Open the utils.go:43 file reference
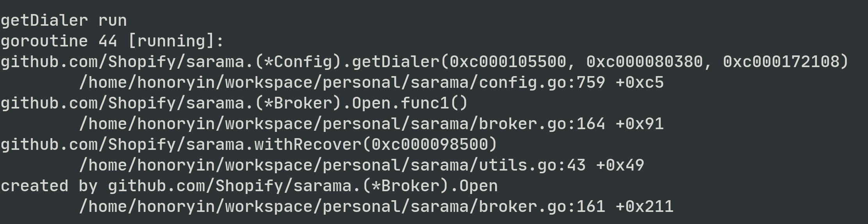Viewport: 868px width, 224px height. (x=332, y=165)
